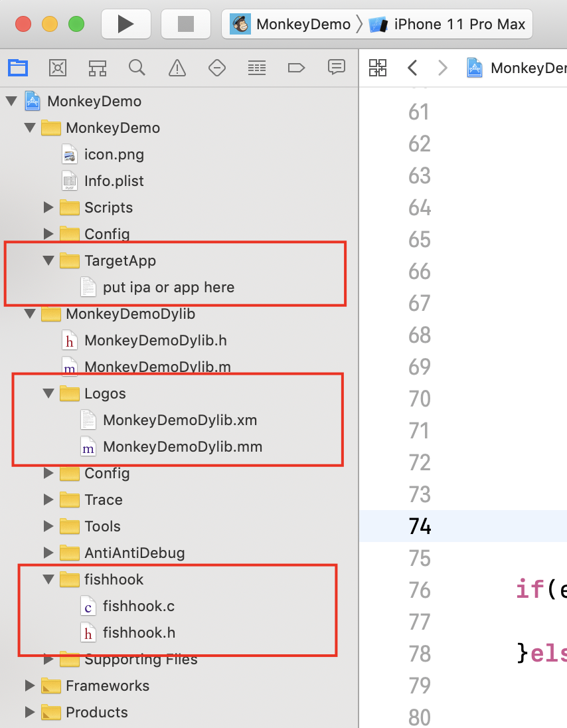Expand the Products group
The image size is (567, 728).
(x=30, y=712)
